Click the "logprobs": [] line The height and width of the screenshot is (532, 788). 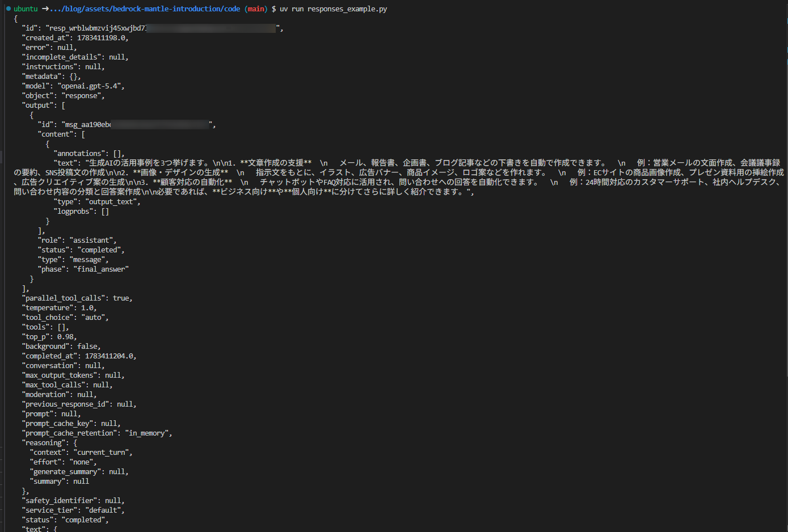click(81, 212)
